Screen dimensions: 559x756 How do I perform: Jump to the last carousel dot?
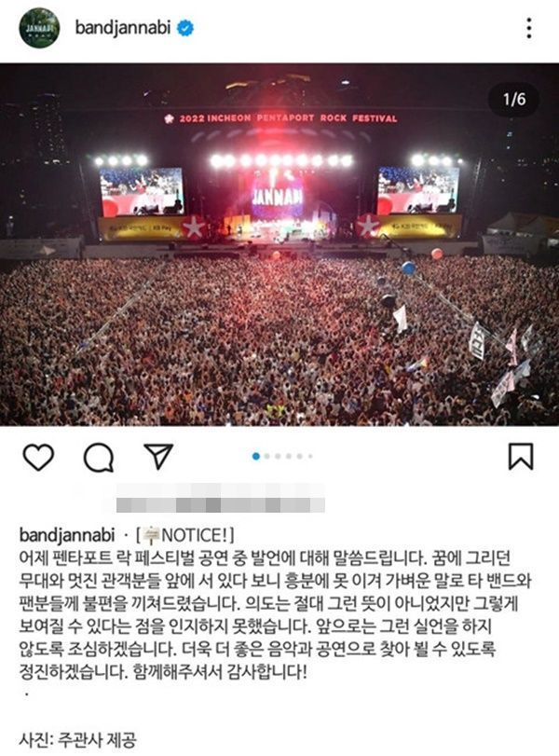click(310, 456)
